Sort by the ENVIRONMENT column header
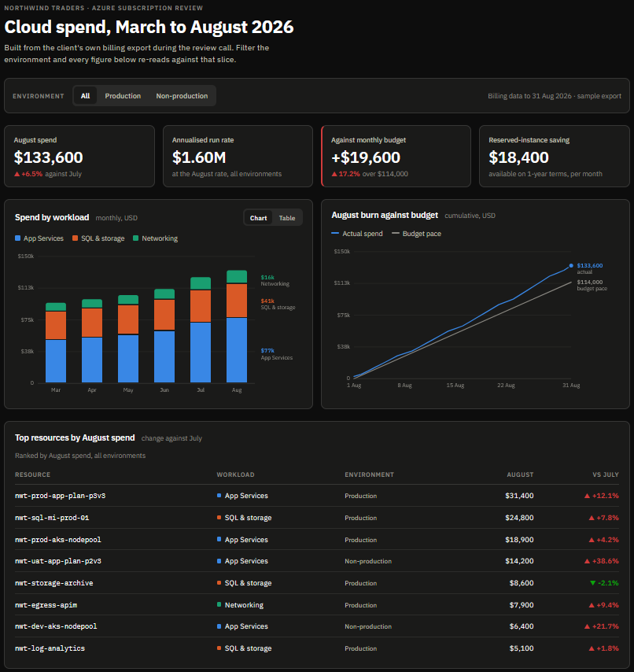 point(369,474)
